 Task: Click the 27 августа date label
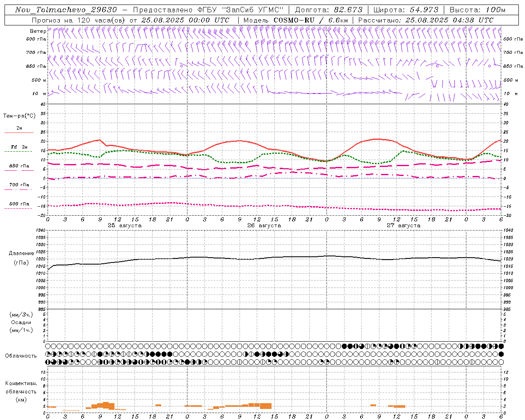pos(404,226)
